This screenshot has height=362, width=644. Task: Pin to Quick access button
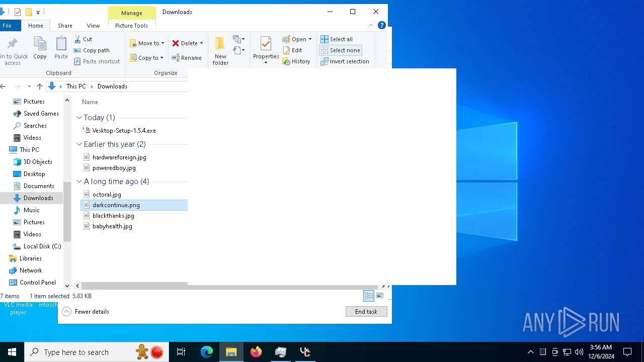point(14,51)
